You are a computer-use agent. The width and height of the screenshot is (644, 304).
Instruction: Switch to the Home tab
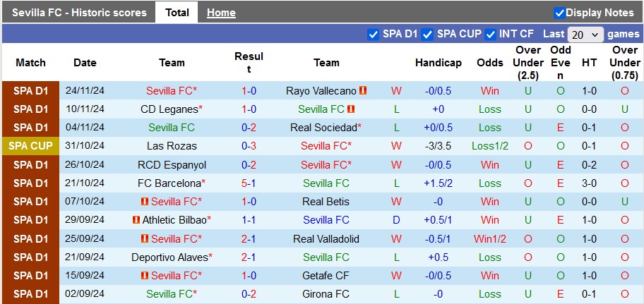tap(221, 13)
